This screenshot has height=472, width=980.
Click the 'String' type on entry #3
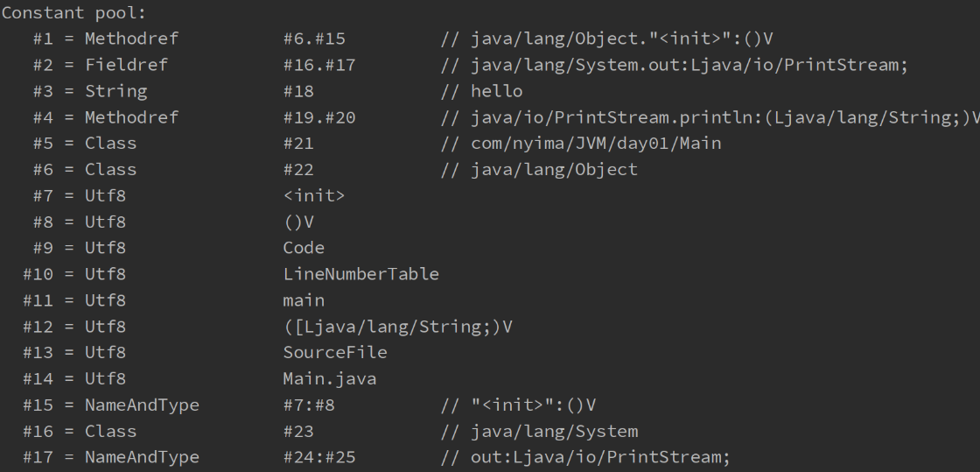click(x=115, y=91)
